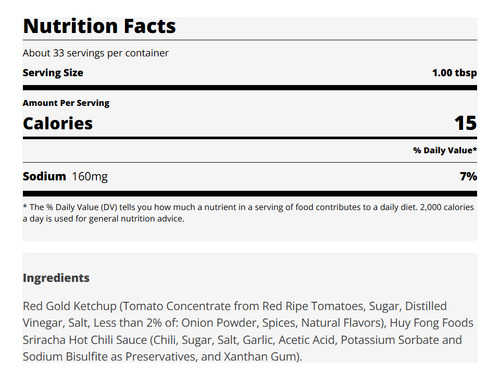This screenshot has height=380, width=500.
Task: Click the % Daily Value* column header
Action: tap(445, 150)
